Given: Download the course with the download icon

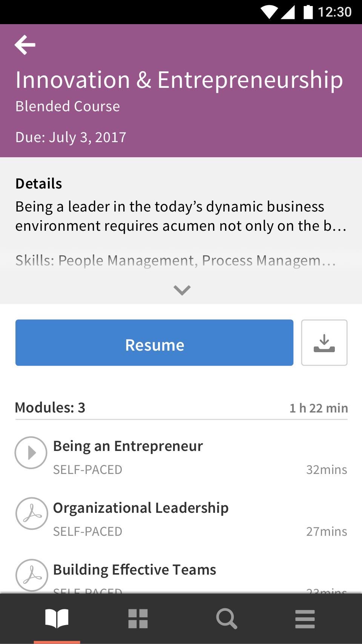Looking at the screenshot, I should pos(324,343).
